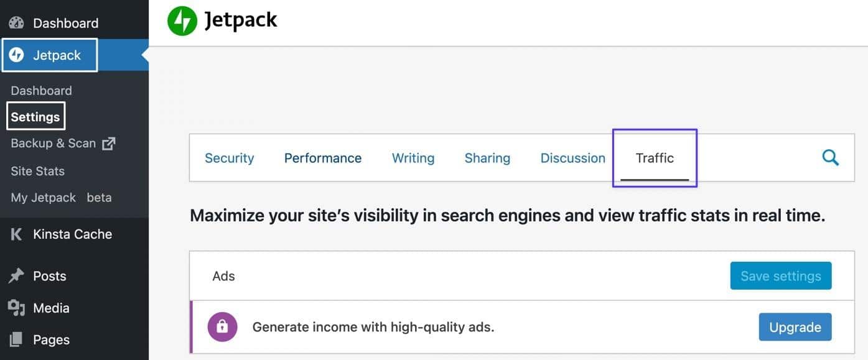Click the Media library icon

click(x=16, y=308)
